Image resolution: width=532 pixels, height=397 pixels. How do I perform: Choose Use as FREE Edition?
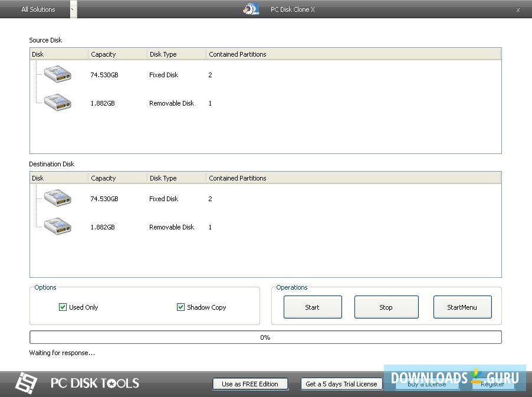[250, 384]
